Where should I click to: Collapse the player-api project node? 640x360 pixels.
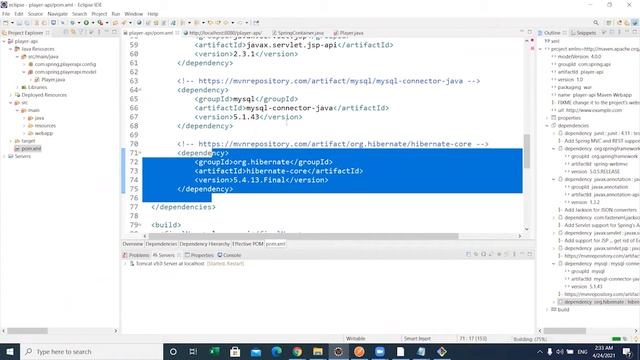tap(4, 41)
